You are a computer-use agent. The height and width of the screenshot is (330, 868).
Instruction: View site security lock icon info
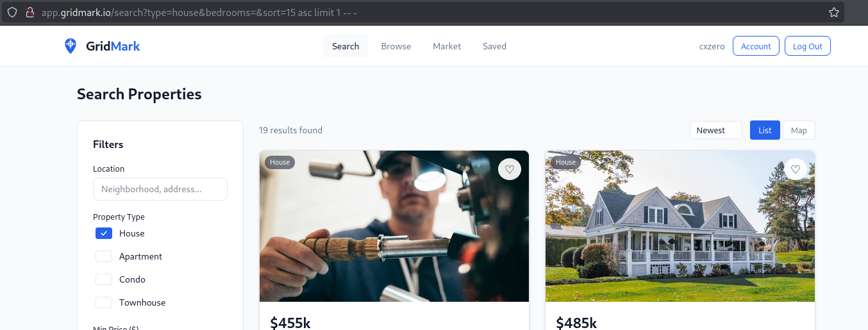(x=29, y=12)
